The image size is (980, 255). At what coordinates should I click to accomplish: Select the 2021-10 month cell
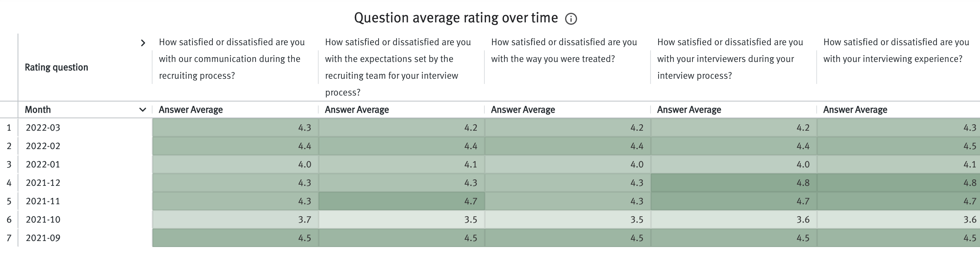pos(43,219)
